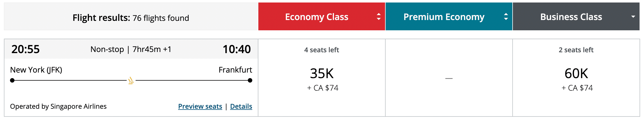Expand the Business Class dropdown arrow
Screen dimensions: 644x119
coord(633,17)
